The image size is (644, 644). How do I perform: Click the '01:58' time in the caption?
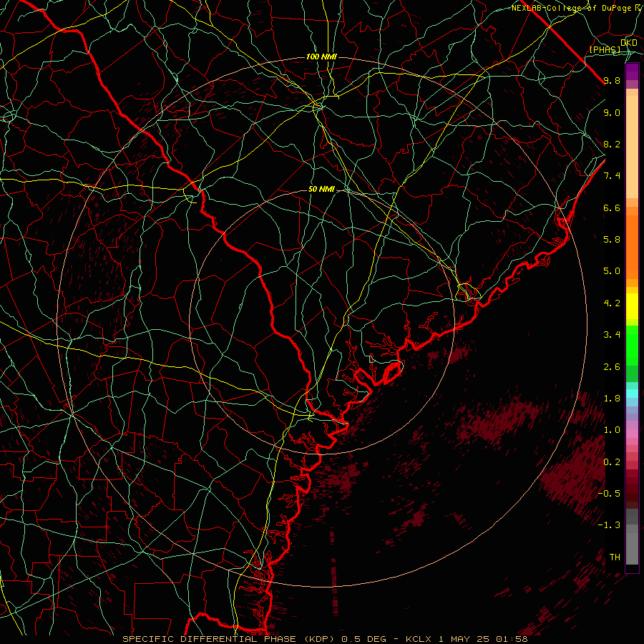(512, 639)
